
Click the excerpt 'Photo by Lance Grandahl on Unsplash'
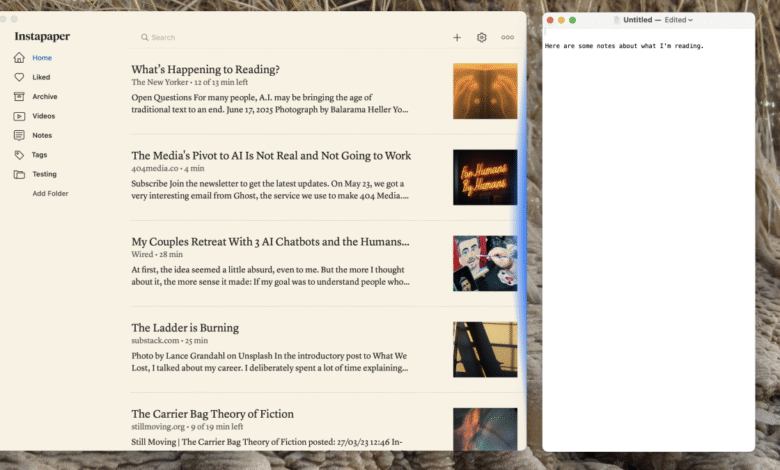(x=270, y=362)
